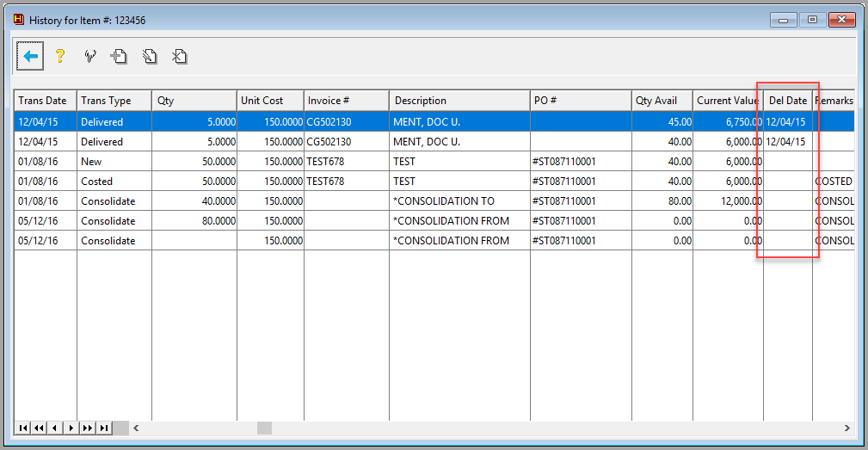Screen dimensions: 868x450
Task: Select Del Date 12/04/15 in the highlighted row
Action: pyautogui.click(x=788, y=122)
